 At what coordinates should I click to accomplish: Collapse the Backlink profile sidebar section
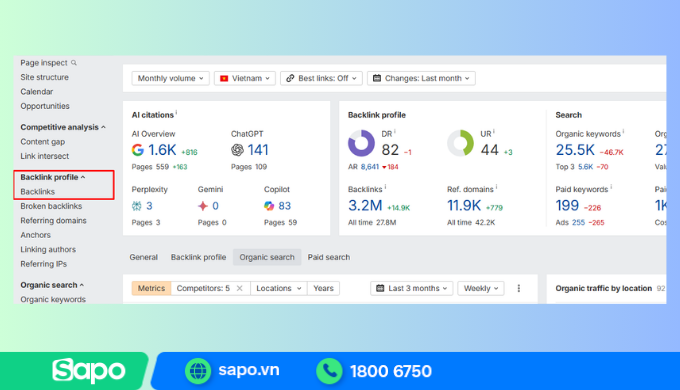[x=52, y=177]
